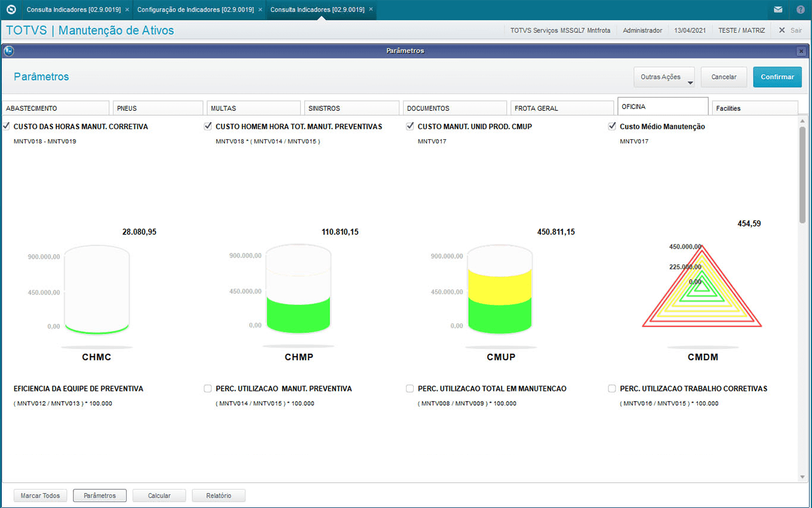Click the Calcular button

pos(159,495)
